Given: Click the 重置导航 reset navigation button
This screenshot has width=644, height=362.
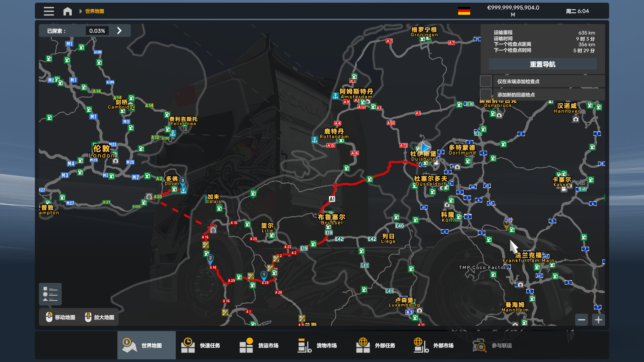Looking at the screenshot, I should [x=542, y=64].
